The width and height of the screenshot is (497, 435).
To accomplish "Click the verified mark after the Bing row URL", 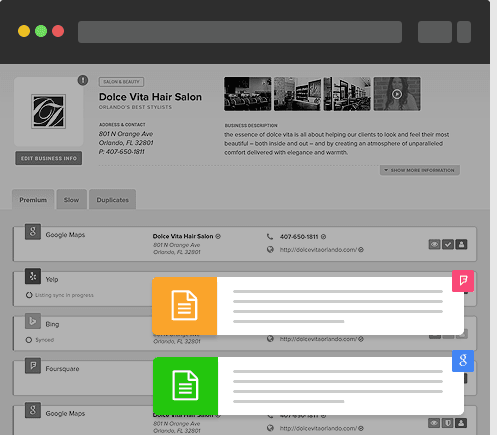I will [x=361, y=339].
